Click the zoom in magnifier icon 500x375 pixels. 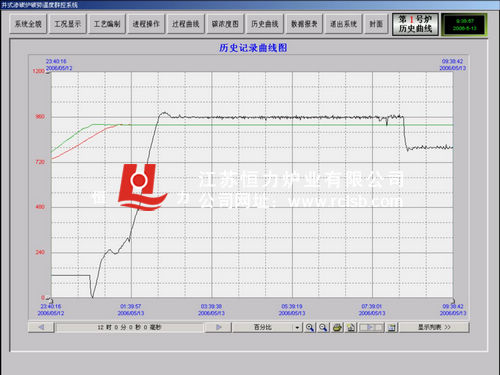(310, 327)
